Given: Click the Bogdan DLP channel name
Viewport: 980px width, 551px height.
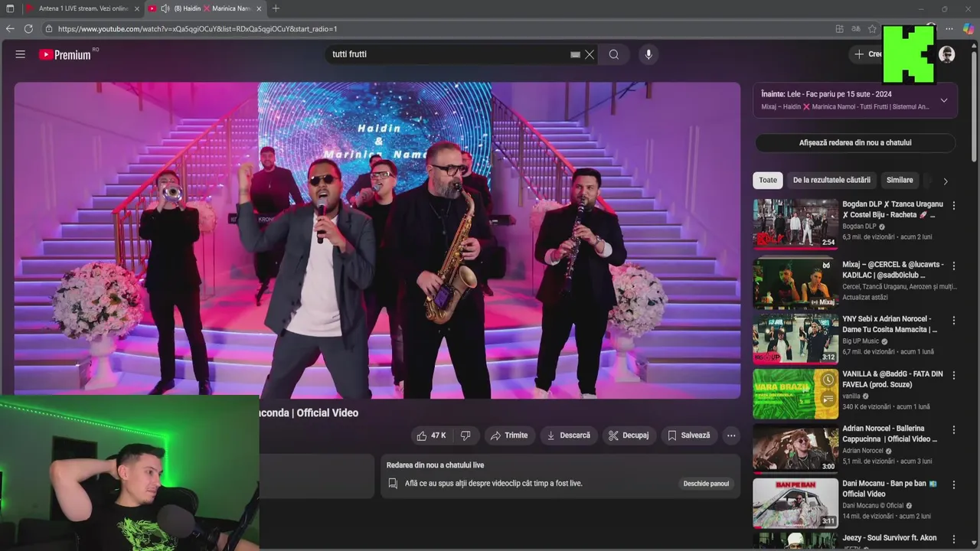Looking at the screenshot, I should [859, 227].
